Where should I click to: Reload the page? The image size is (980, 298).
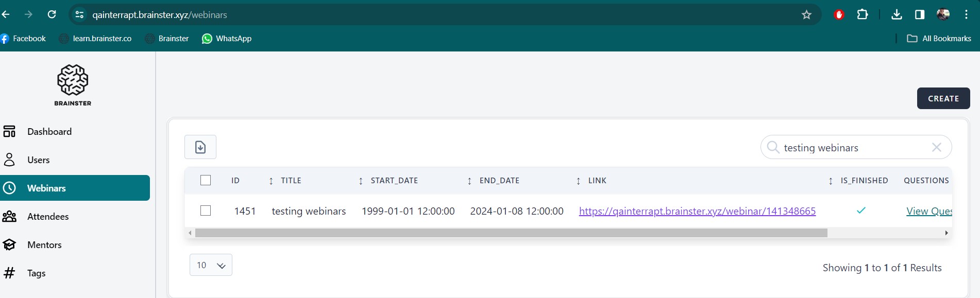point(52,15)
